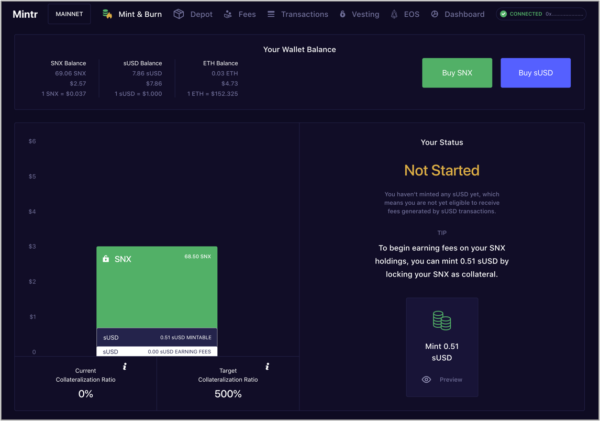The height and width of the screenshot is (421, 600).
Task: Click the 68.50 SNX label
Action: (x=197, y=256)
